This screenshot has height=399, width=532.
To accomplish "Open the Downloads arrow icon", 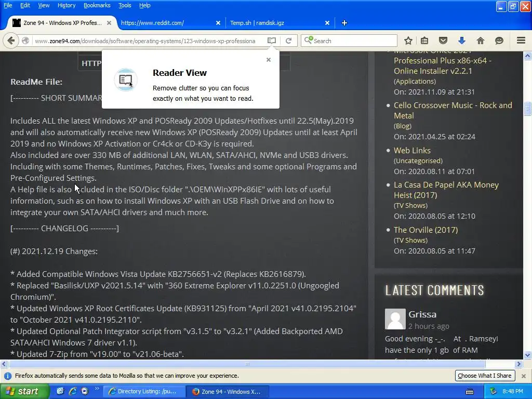I will coord(461,41).
